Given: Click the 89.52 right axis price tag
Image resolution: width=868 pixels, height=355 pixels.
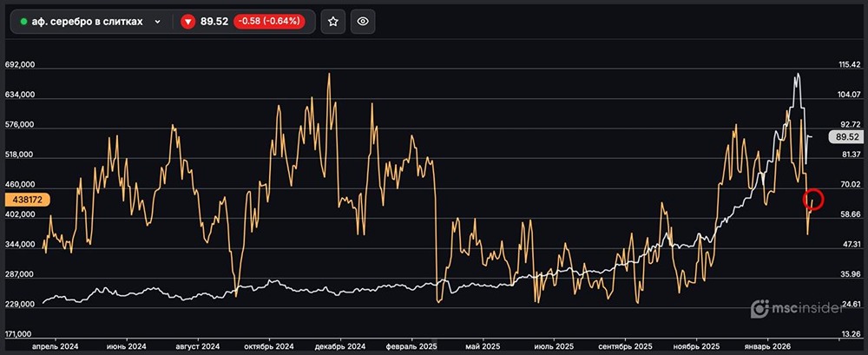Looking at the screenshot, I should coord(845,137).
